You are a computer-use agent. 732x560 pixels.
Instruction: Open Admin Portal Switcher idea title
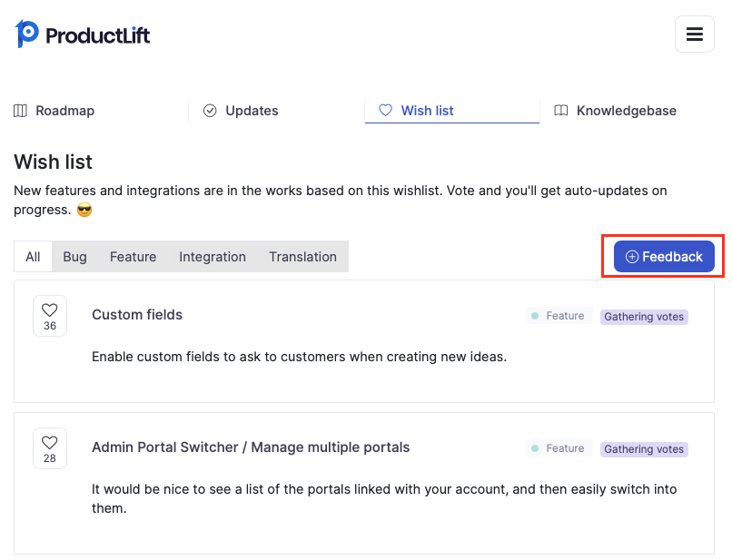pos(251,447)
